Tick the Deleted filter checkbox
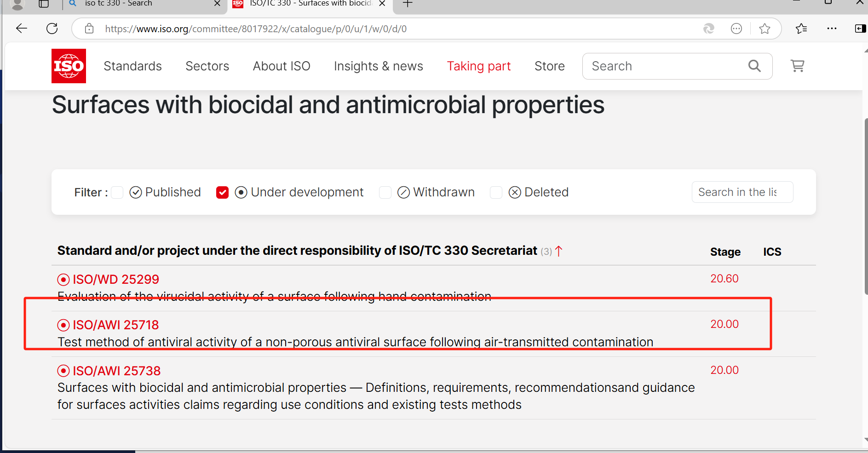Image resolution: width=868 pixels, height=453 pixels. click(496, 192)
